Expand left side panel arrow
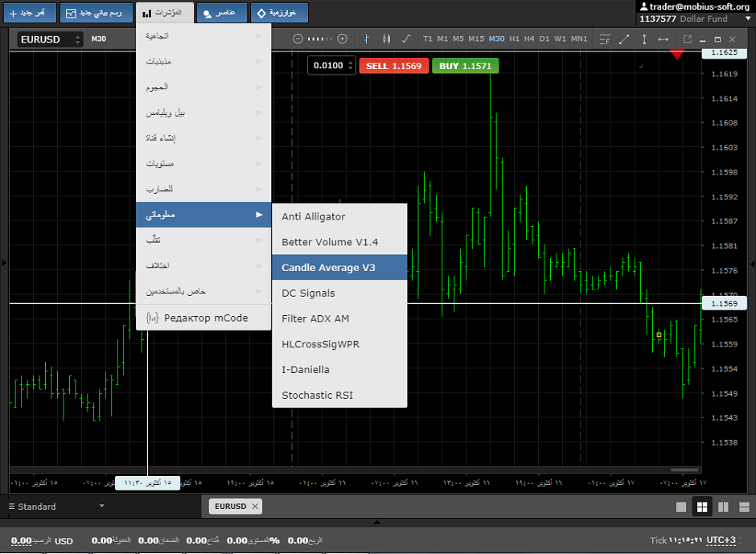This screenshot has height=554, width=756. (x=4, y=263)
